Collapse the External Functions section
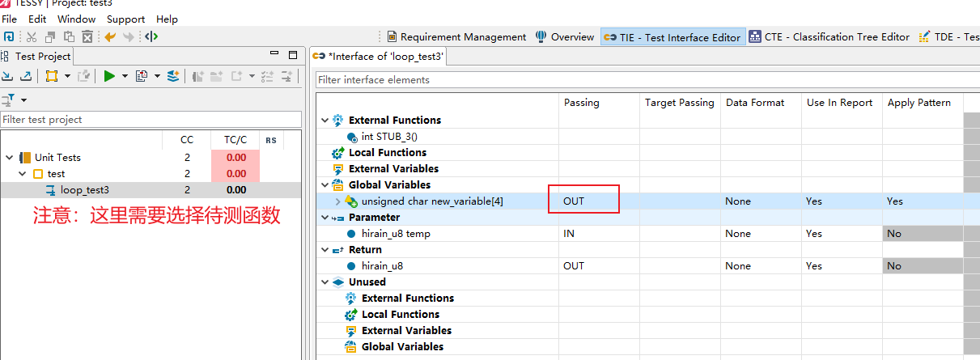980x360 pixels. click(x=325, y=121)
